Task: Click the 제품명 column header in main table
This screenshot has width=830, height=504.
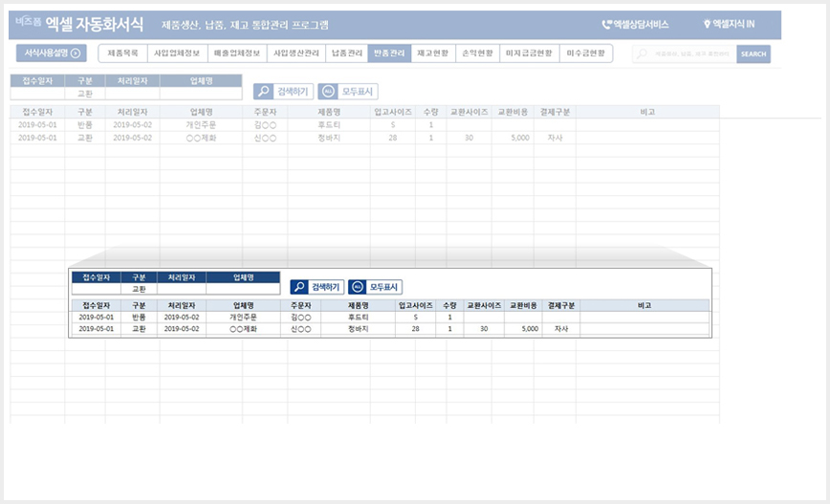Action: [x=329, y=112]
